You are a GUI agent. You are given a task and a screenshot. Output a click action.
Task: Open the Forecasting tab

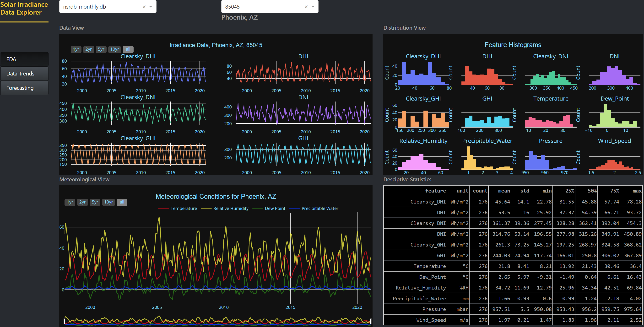(x=24, y=88)
